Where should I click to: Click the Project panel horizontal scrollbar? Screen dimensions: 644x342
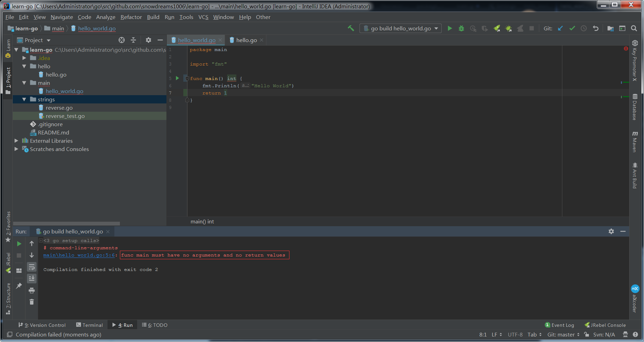pyautogui.click(x=66, y=223)
